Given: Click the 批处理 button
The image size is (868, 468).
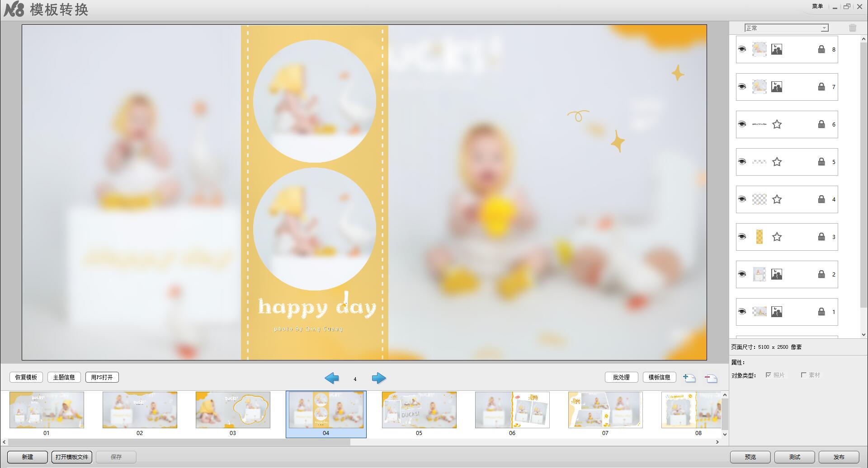Looking at the screenshot, I should pos(621,377).
